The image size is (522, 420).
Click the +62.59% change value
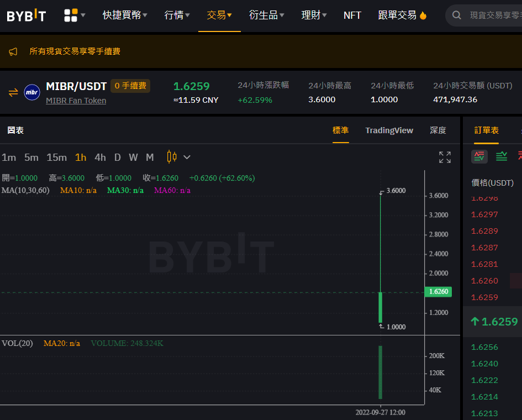pyautogui.click(x=255, y=100)
